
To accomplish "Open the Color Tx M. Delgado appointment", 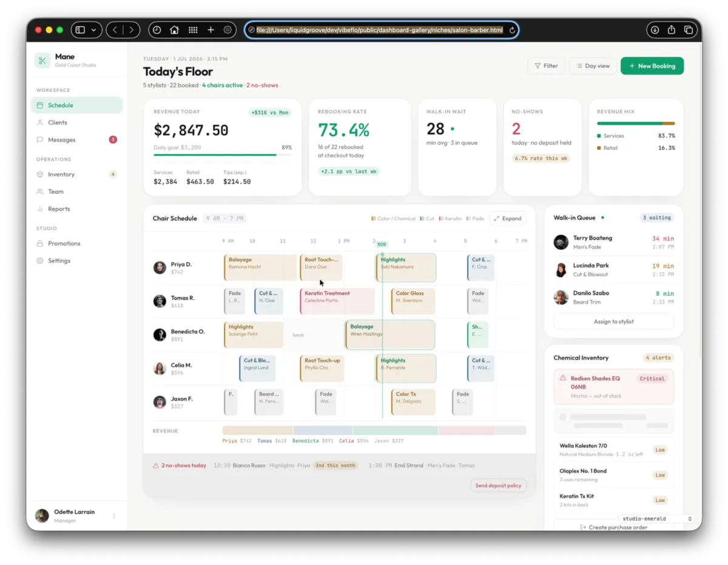I will coord(413,401).
